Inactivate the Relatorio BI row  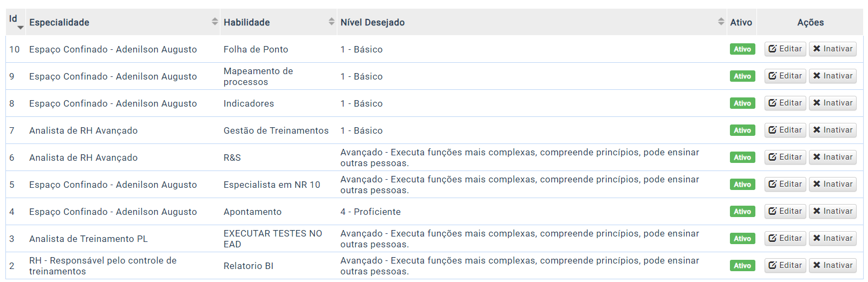coord(833,265)
